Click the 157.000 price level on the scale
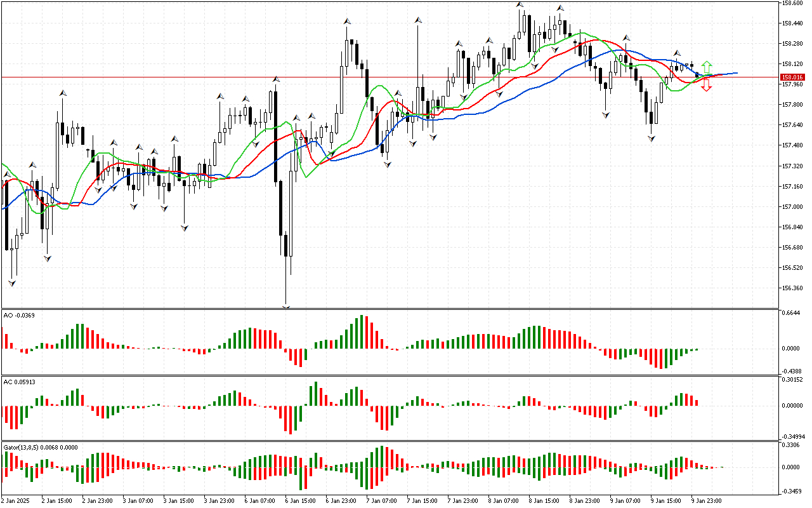 tap(794, 207)
